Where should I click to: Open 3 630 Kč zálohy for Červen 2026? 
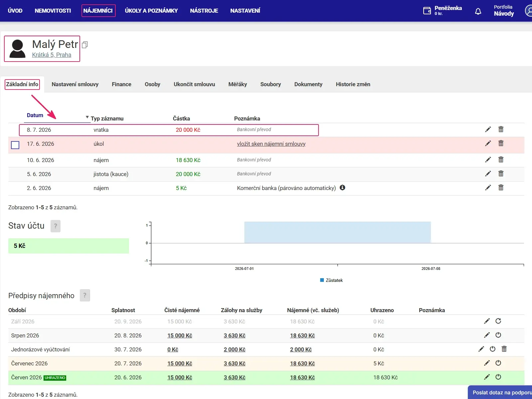(235, 377)
